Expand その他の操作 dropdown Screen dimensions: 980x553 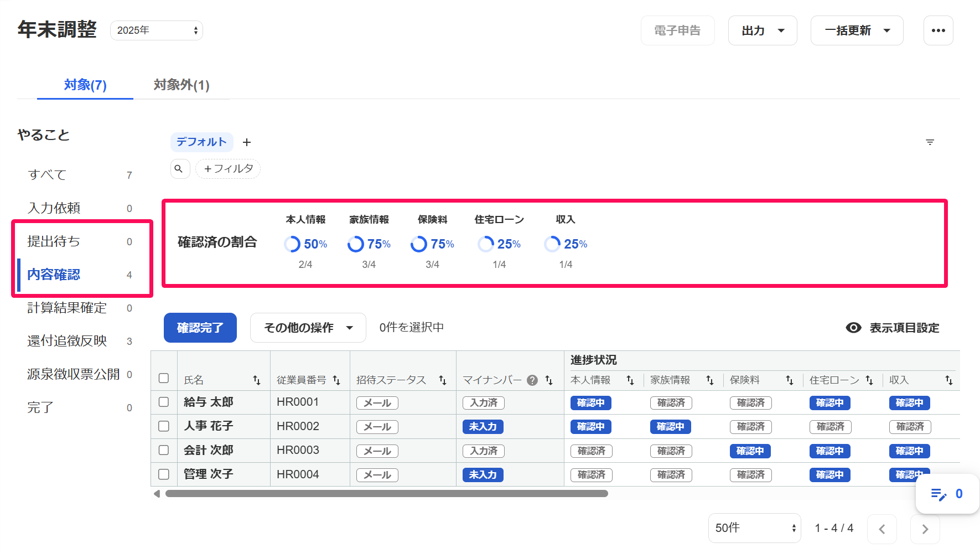pos(308,328)
